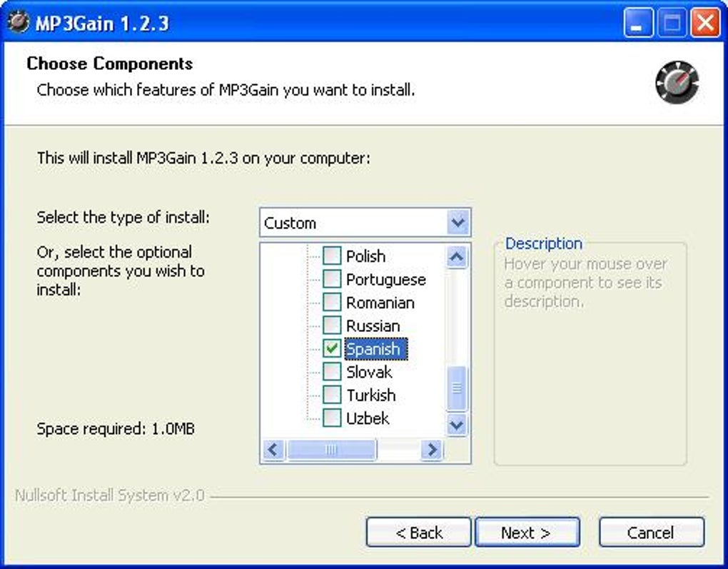Go to previous step with Back button
The image size is (728, 569).
tap(418, 533)
